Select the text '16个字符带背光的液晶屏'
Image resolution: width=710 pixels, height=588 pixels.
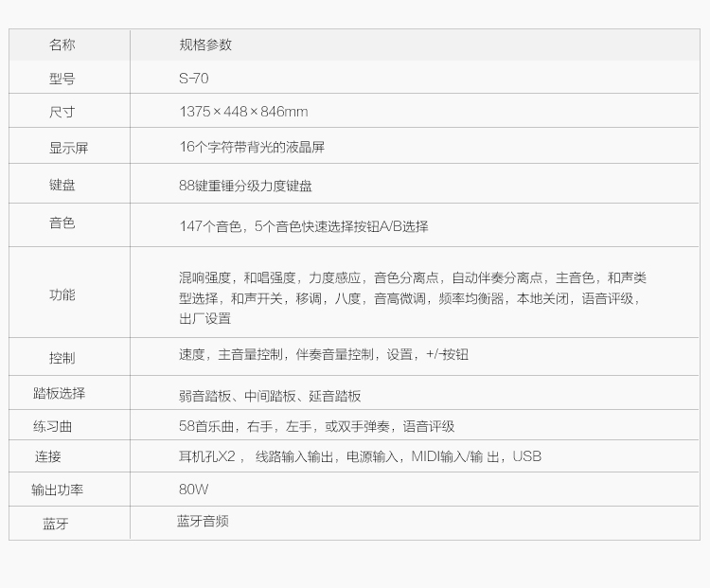click(x=252, y=147)
